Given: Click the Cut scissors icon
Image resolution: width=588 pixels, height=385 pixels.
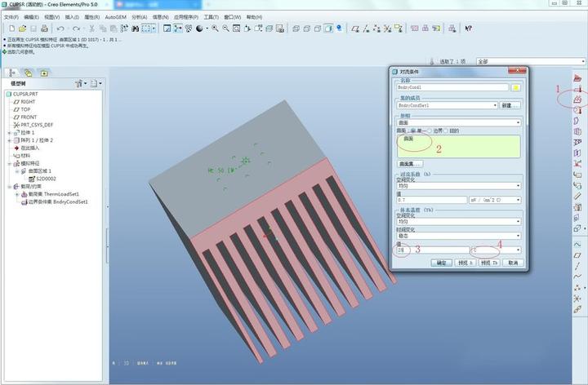Looking at the screenshot, I should 91,29.
